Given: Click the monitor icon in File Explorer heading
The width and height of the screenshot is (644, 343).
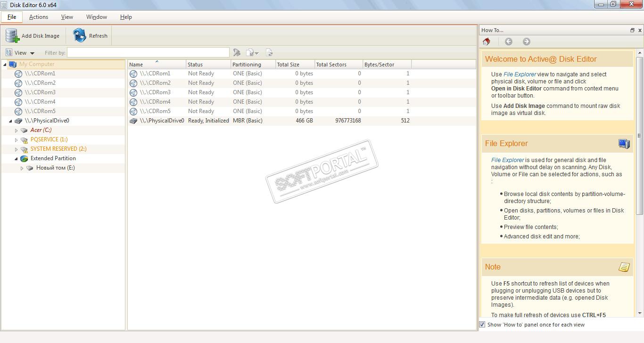Looking at the screenshot, I should pos(624,144).
